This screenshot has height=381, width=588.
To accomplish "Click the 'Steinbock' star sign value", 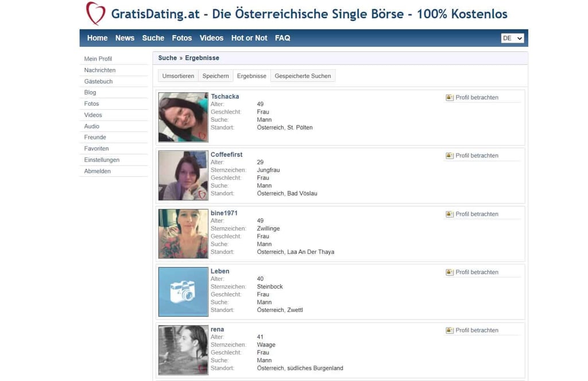I will (x=270, y=287).
